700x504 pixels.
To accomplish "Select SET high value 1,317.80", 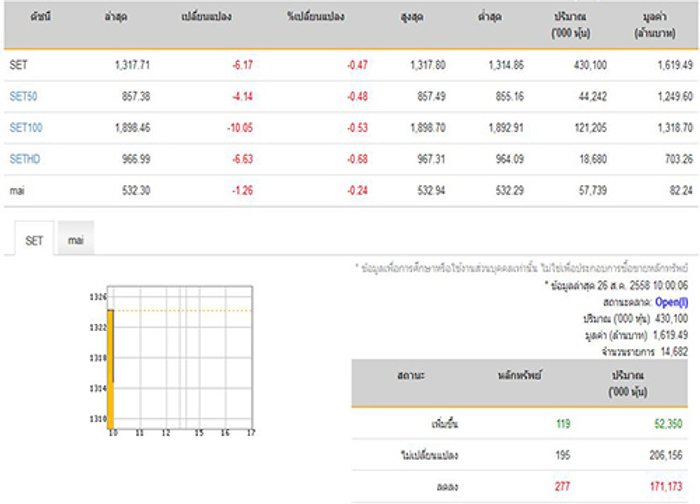I will [428, 65].
